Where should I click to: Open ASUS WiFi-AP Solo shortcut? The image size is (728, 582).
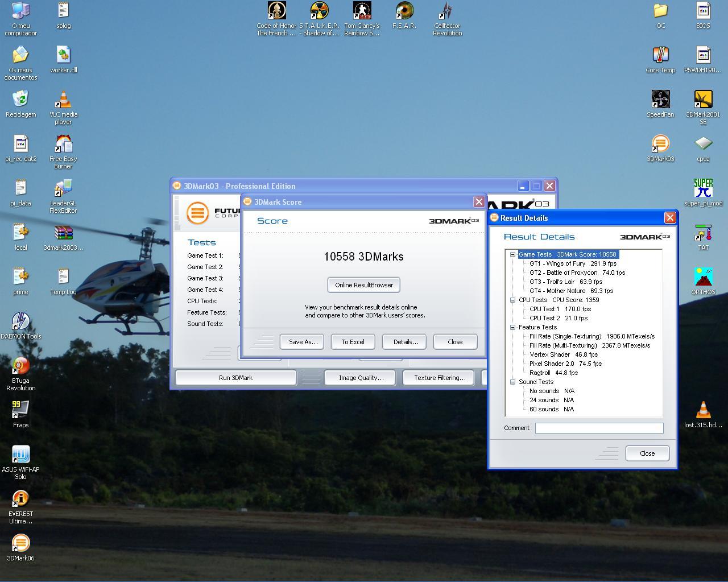click(20, 454)
